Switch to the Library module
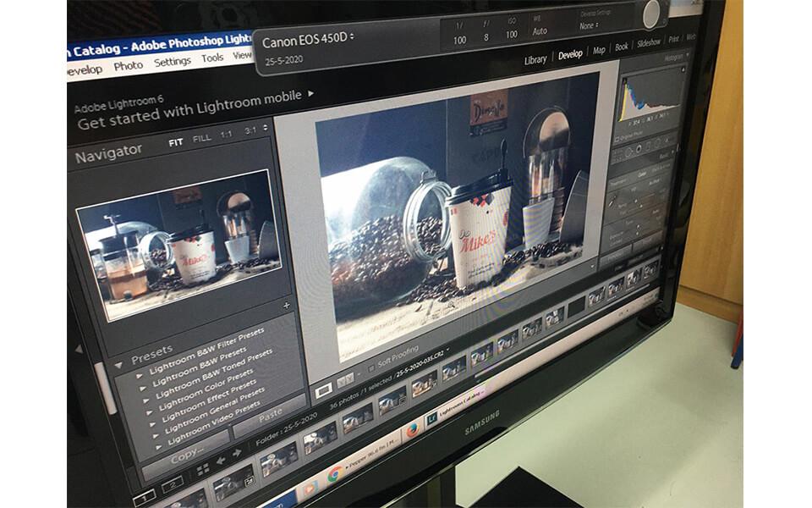Screen dimensions: 812x508 point(535,60)
